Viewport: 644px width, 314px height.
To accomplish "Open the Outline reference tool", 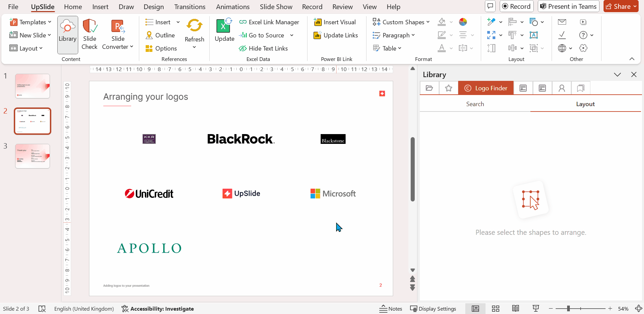I will click(x=160, y=35).
